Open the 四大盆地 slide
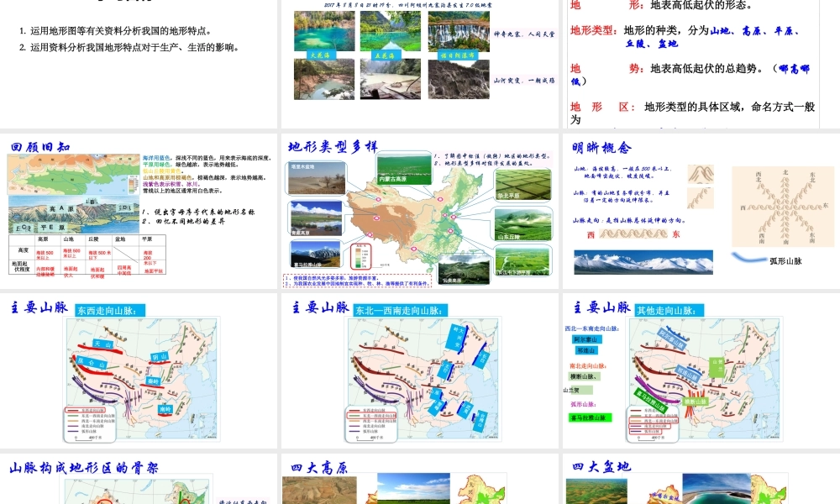Screen dimensions: 840x504 [x=701, y=479]
